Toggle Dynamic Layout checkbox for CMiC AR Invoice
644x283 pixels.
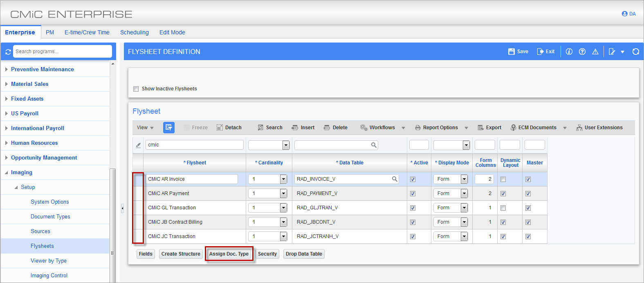point(503,179)
